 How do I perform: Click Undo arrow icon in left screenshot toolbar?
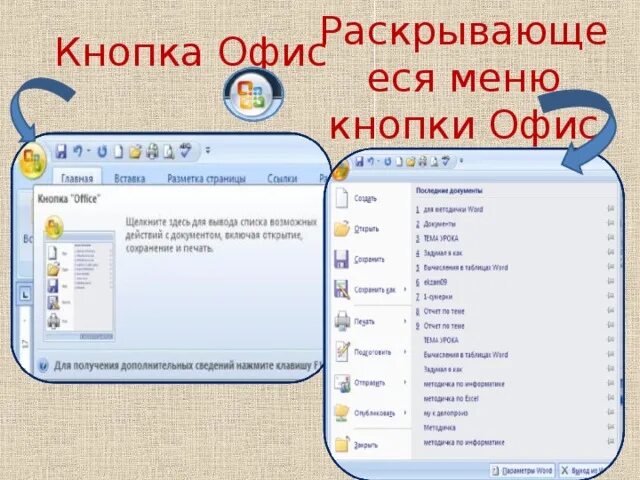[78, 151]
